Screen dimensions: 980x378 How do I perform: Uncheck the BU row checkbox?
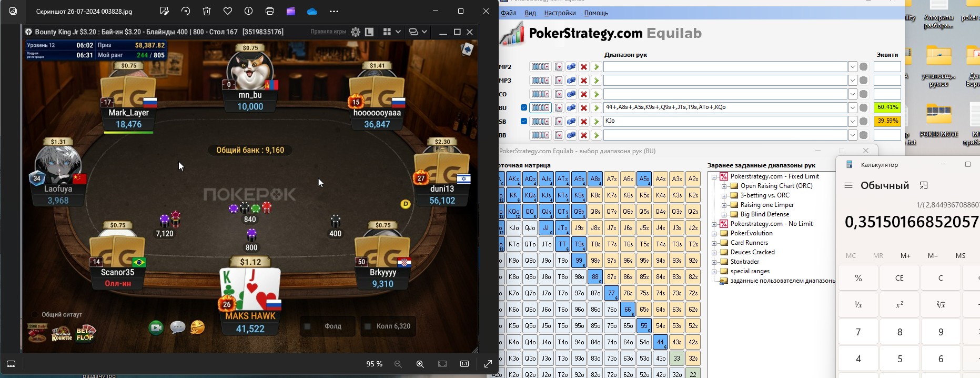524,107
